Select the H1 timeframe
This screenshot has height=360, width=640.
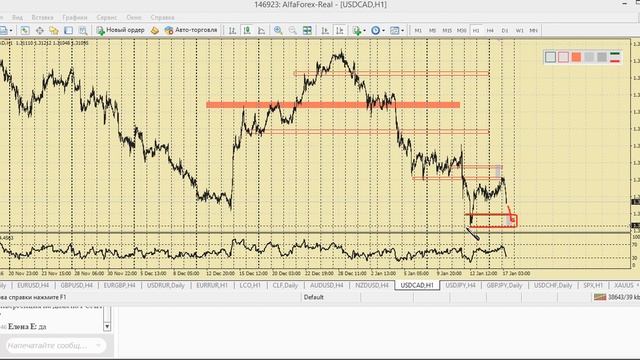point(476,30)
